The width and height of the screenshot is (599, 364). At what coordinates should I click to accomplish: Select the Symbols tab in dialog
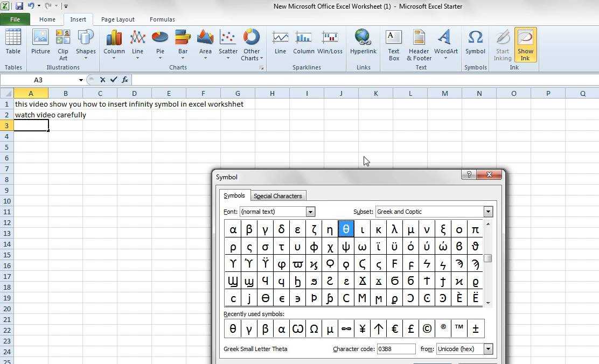pyautogui.click(x=234, y=195)
